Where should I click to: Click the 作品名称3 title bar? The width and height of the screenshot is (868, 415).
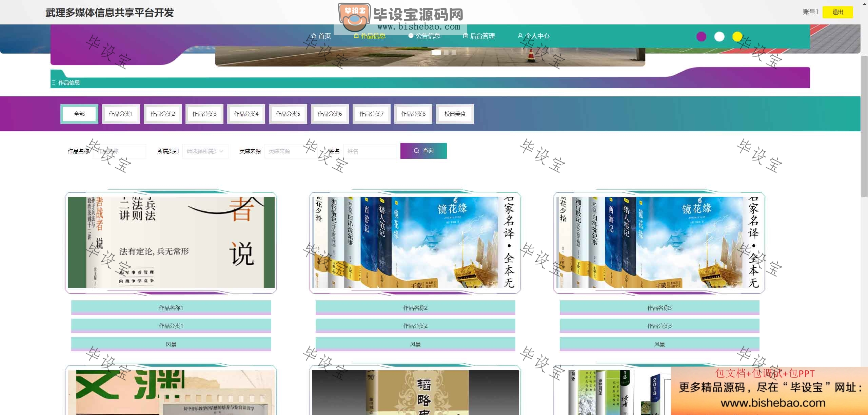pos(659,308)
